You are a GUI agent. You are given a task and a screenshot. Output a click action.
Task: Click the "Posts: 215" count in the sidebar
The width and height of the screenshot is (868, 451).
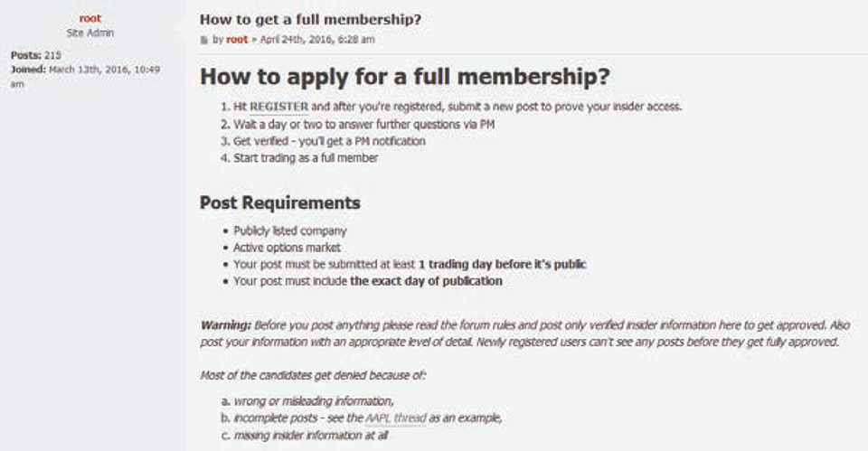click(36, 55)
